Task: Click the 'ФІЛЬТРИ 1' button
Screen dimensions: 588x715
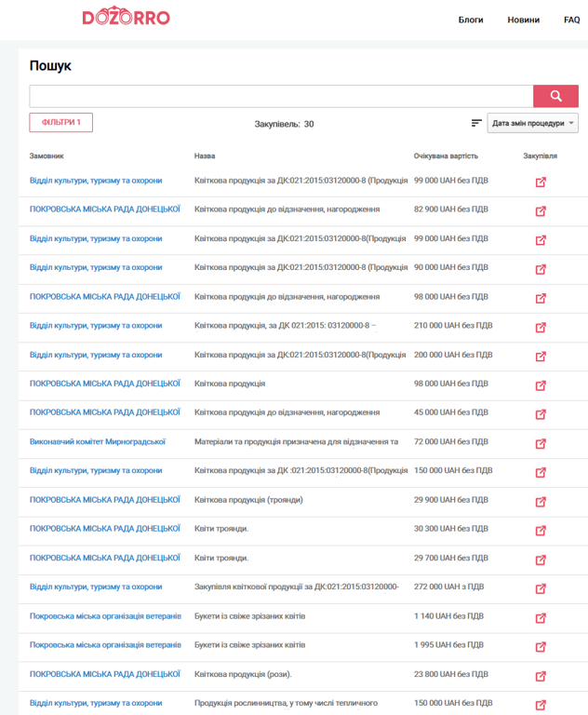Action: (x=60, y=122)
